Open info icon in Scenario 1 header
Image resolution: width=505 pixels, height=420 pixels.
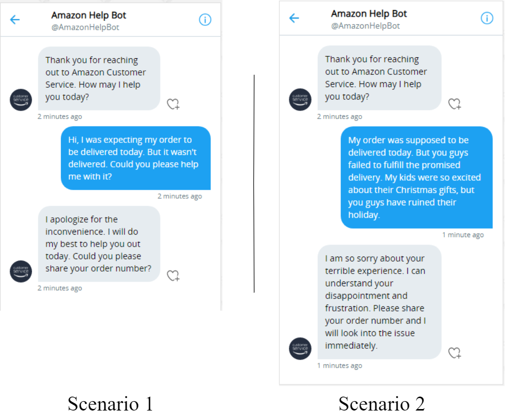pyautogui.click(x=205, y=19)
